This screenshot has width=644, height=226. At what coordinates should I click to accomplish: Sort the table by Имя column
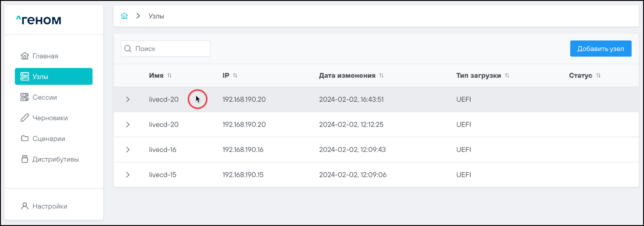click(169, 75)
